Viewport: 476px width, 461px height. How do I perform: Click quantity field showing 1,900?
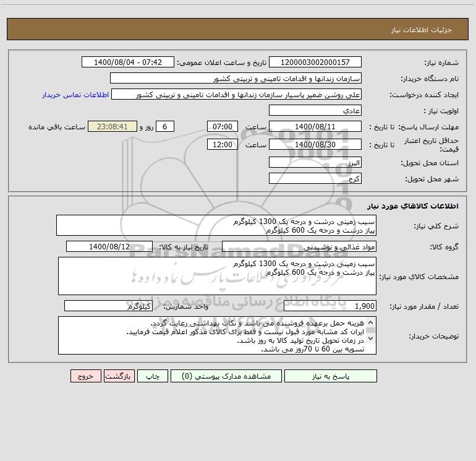coord(330,306)
